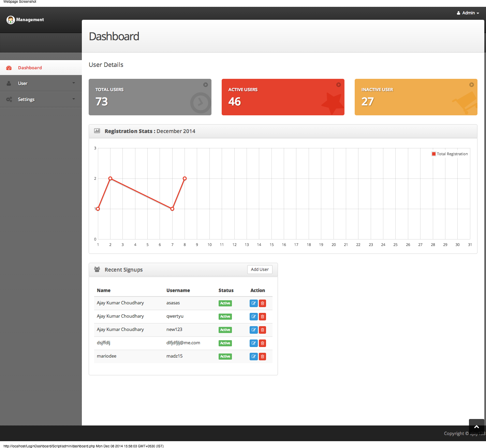Click the scroll-to-top arrow at bottom right
The width and height of the screenshot is (486, 448).
(476, 426)
